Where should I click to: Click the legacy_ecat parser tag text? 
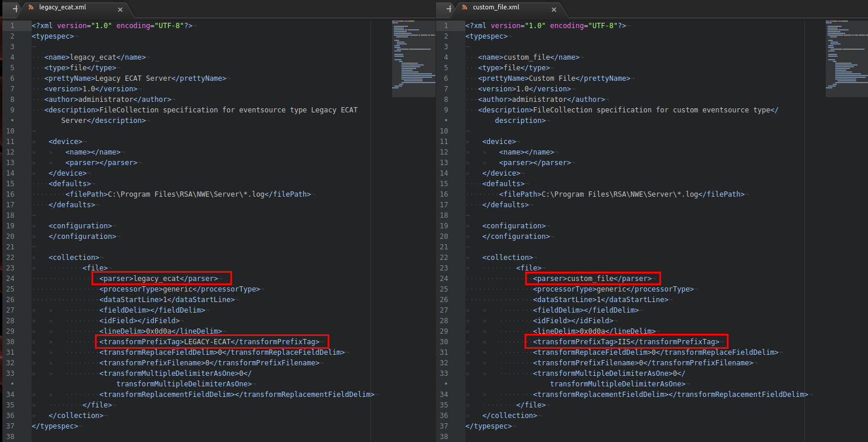pyautogui.click(x=156, y=279)
